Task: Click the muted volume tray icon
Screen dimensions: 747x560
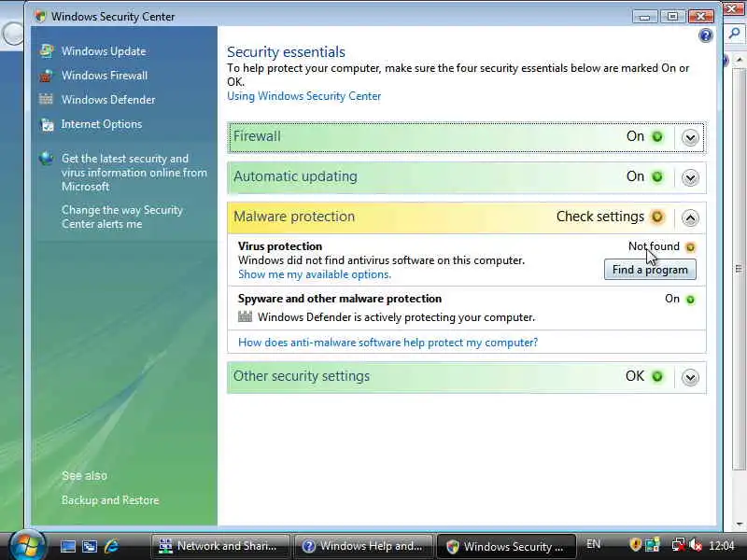Action: tap(696, 544)
